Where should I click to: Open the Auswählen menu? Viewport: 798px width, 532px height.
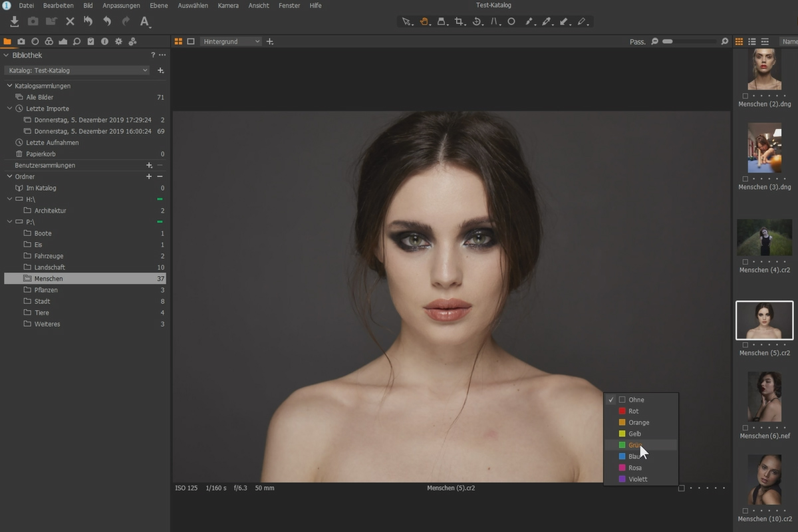tap(193, 5)
